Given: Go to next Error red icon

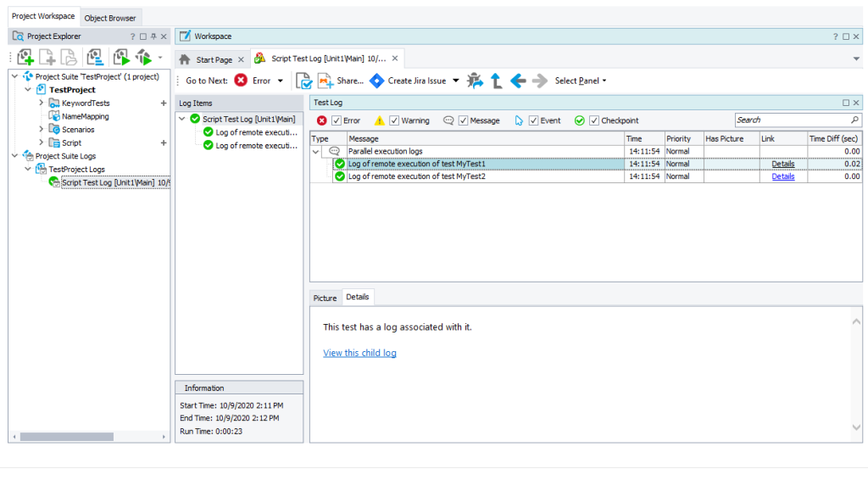Looking at the screenshot, I should [241, 81].
